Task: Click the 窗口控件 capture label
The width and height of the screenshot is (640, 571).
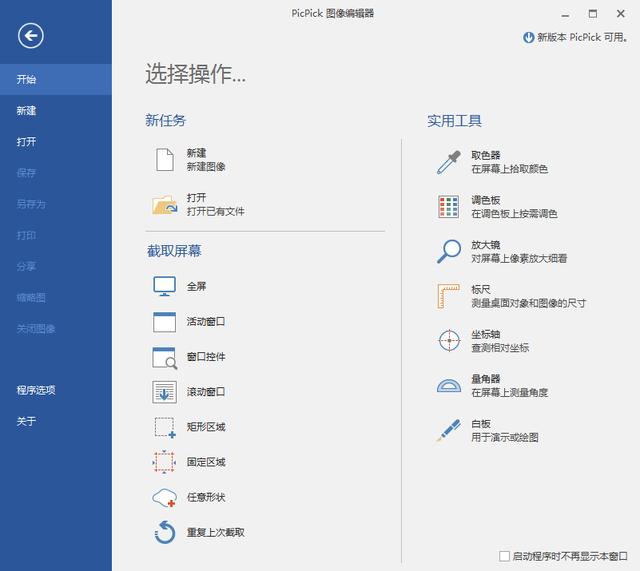Action: (206, 357)
